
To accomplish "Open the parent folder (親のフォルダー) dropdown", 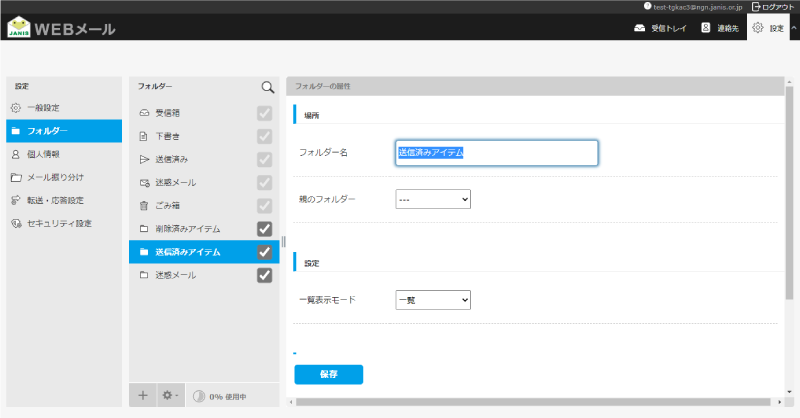I will click(433, 199).
